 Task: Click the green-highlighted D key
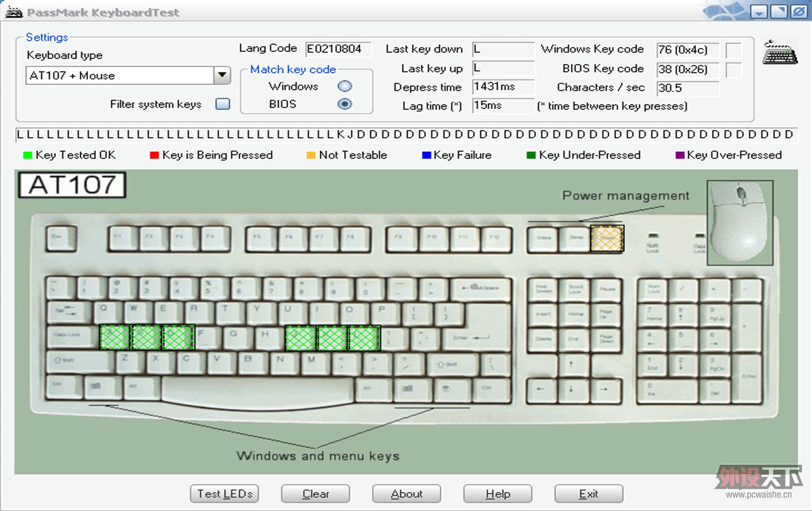click(x=178, y=337)
